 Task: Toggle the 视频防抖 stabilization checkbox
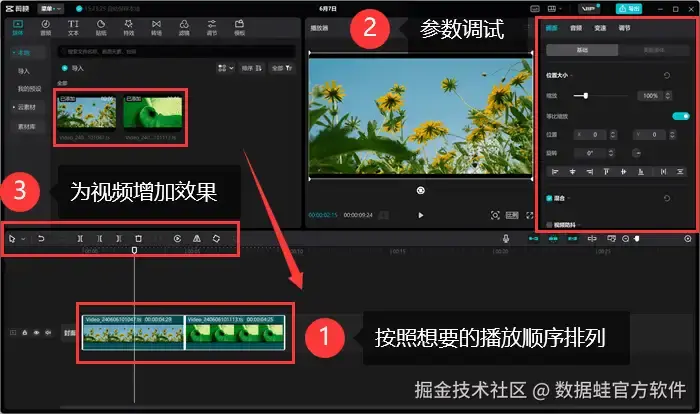click(549, 225)
